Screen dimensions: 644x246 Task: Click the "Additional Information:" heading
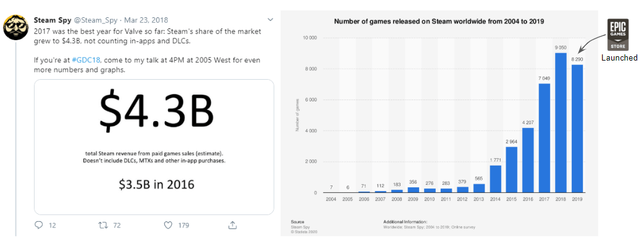[405, 222]
